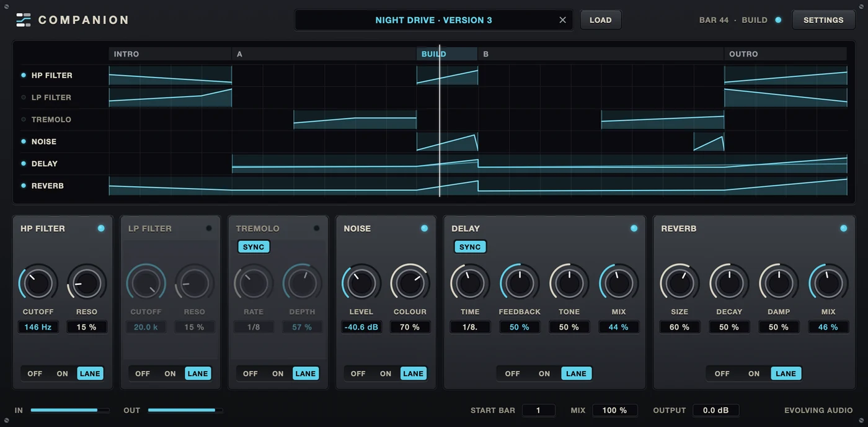This screenshot has height=427, width=868.
Task: Set HP Filter mode to ON
Action: coord(63,374)
